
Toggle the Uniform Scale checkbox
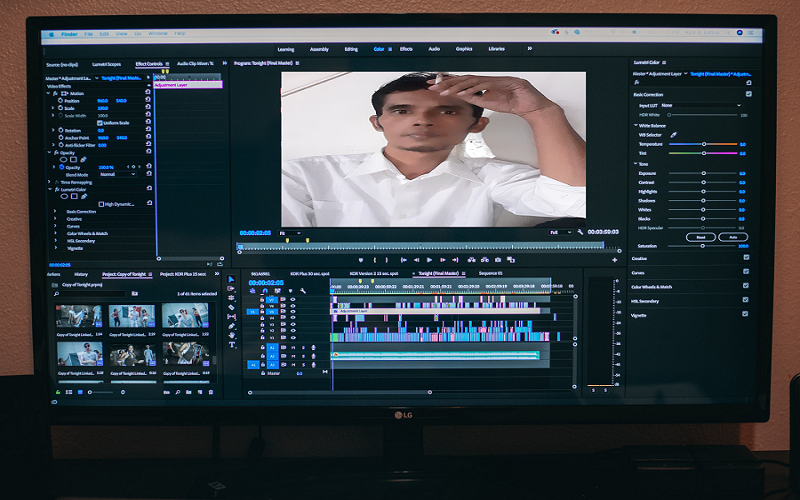[100, 123]
